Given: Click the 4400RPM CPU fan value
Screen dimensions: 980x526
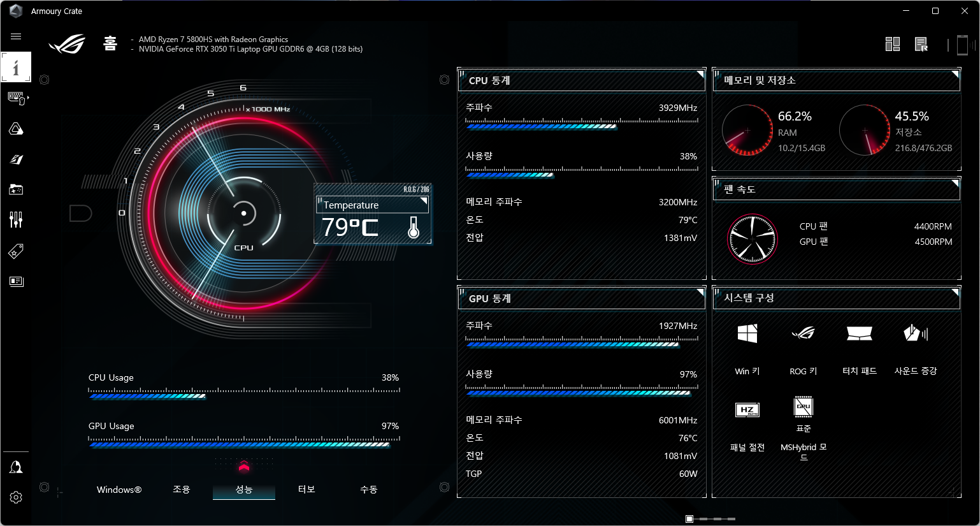Looking at the screenshot, I should [x=933, y=226].
